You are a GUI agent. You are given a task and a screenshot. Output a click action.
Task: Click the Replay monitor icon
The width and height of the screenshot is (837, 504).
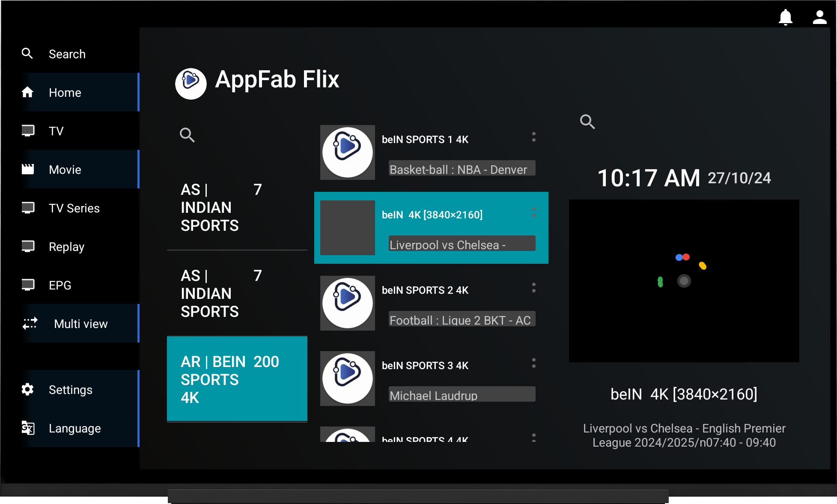pyautogui.click(x=28, y=246)
